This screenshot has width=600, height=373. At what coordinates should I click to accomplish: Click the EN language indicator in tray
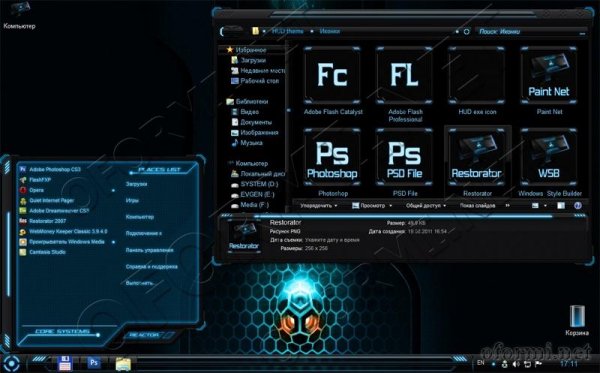pos(481,362)
